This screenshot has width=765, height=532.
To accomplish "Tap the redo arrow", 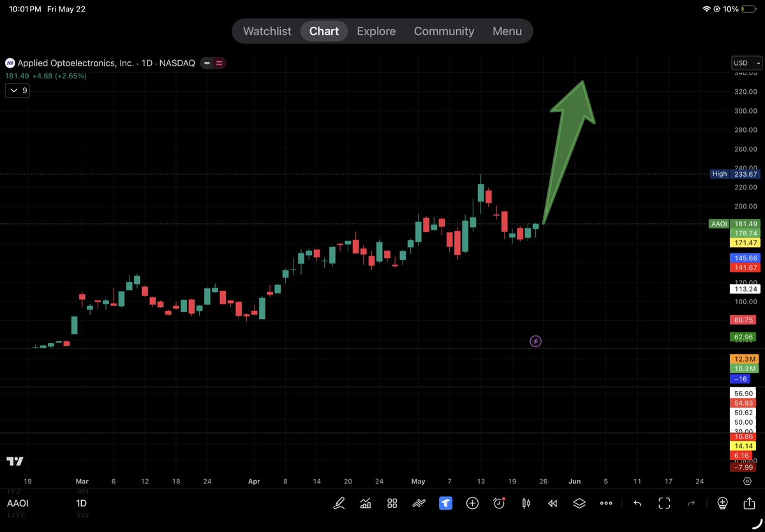I will pyautogui.click(x=691, y=503).
